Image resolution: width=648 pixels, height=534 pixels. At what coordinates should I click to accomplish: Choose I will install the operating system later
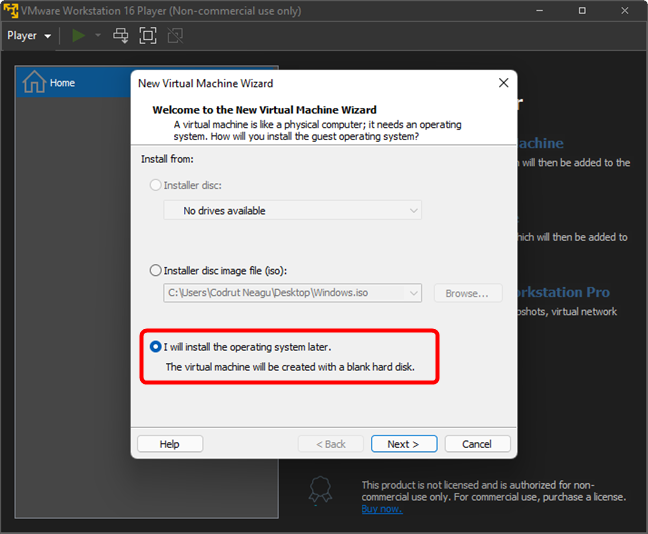pyautogui.click(x=155, y=346)
